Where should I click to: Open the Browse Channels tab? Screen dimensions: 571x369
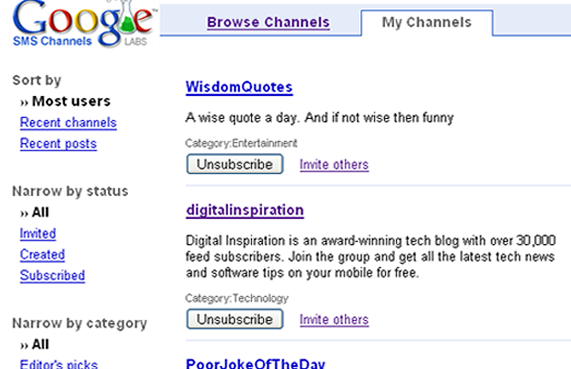point(268,22)
